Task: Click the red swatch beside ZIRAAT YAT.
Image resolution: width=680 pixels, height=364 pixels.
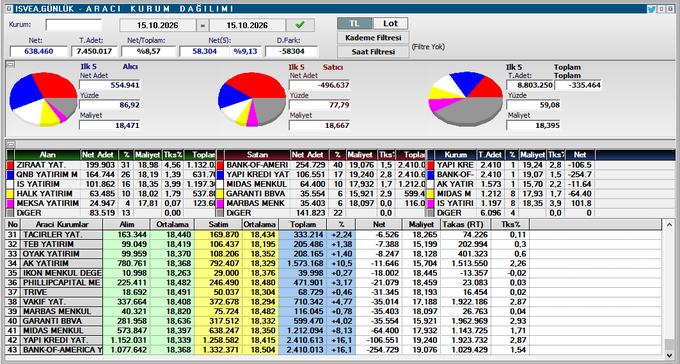Action: click(10, 165)
